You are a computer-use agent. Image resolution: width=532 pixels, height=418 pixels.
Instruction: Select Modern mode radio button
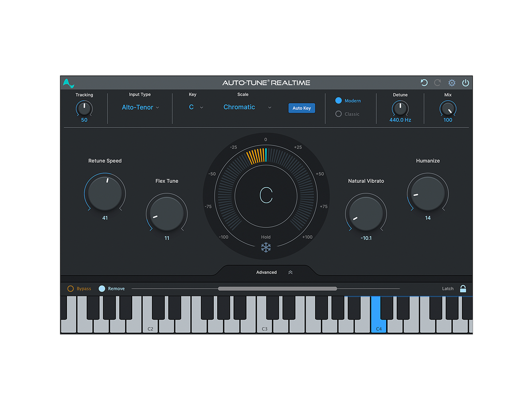339,101
